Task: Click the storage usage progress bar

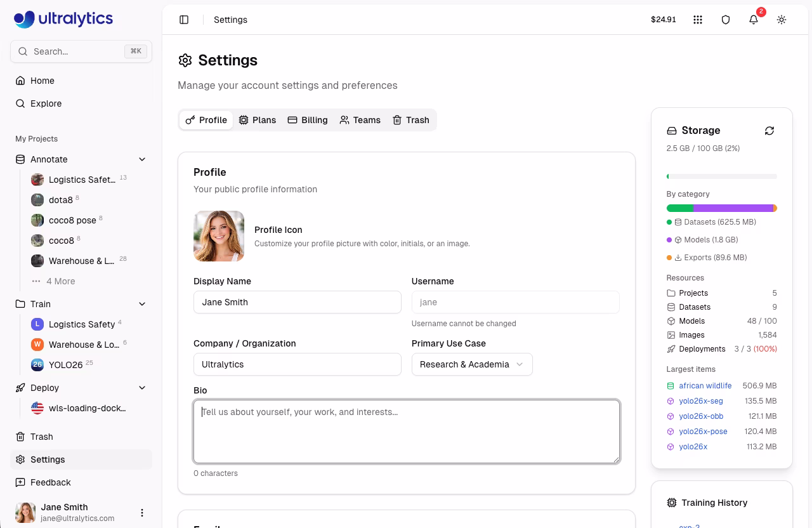Action: click(x=722, y=176)
